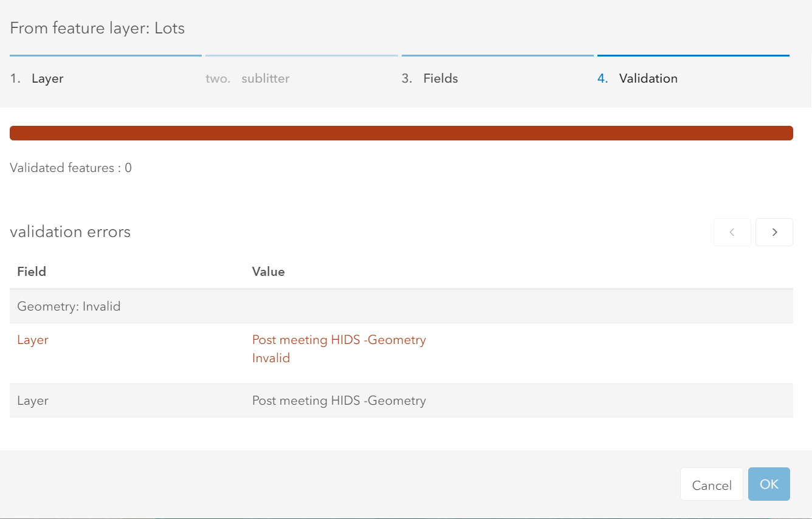The height and width of the screenshot is (519, 812).
Task: Select the Validation step
Action: (x=648, y=78)
